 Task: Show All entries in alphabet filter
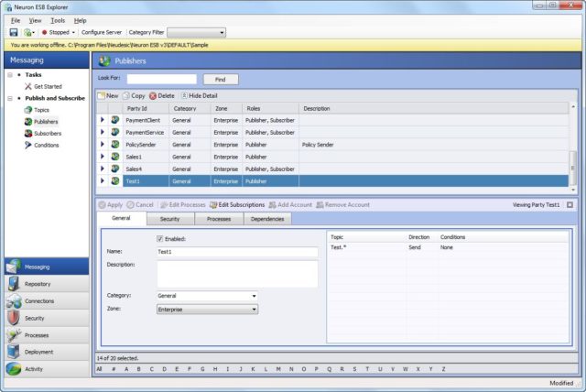[99, 369]
